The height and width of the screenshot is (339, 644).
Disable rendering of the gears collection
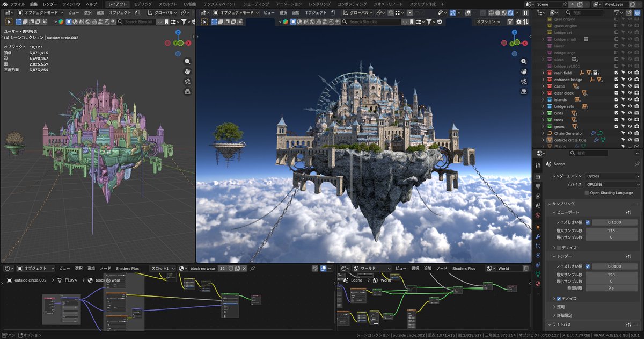tap(636, 127)
